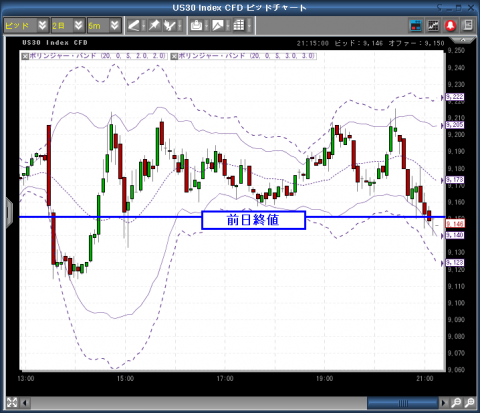The height and width of the screenshot is (413, 480).
Task: Maximize the chart window
Action: pyautogui.click(x=459, y=8)
